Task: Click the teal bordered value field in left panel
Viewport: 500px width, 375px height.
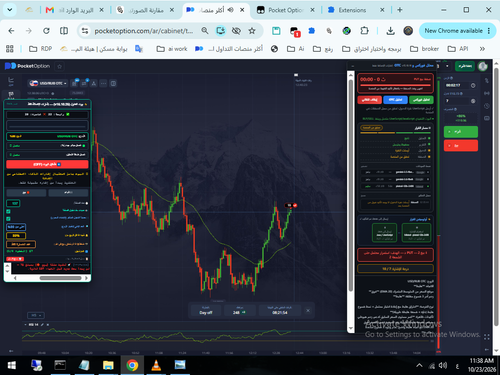Action: [13, 203]
